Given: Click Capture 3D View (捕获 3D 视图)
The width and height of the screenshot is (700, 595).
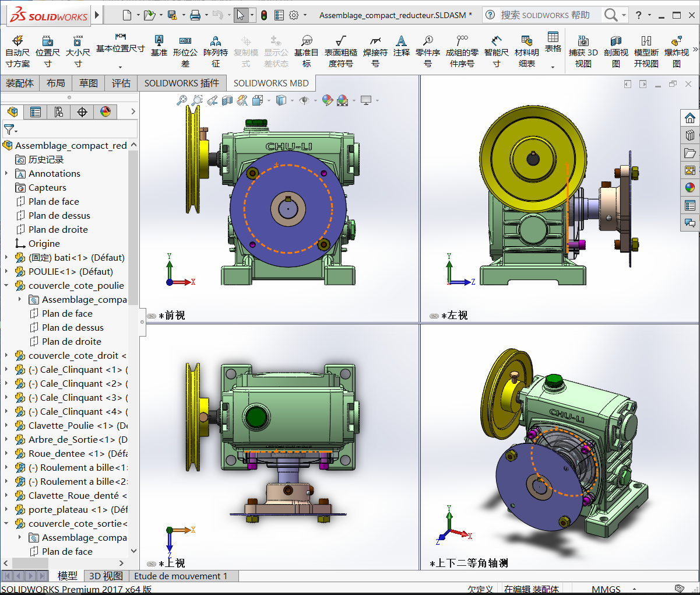Looking at the screenshot, I should click(x=583, y=51).
